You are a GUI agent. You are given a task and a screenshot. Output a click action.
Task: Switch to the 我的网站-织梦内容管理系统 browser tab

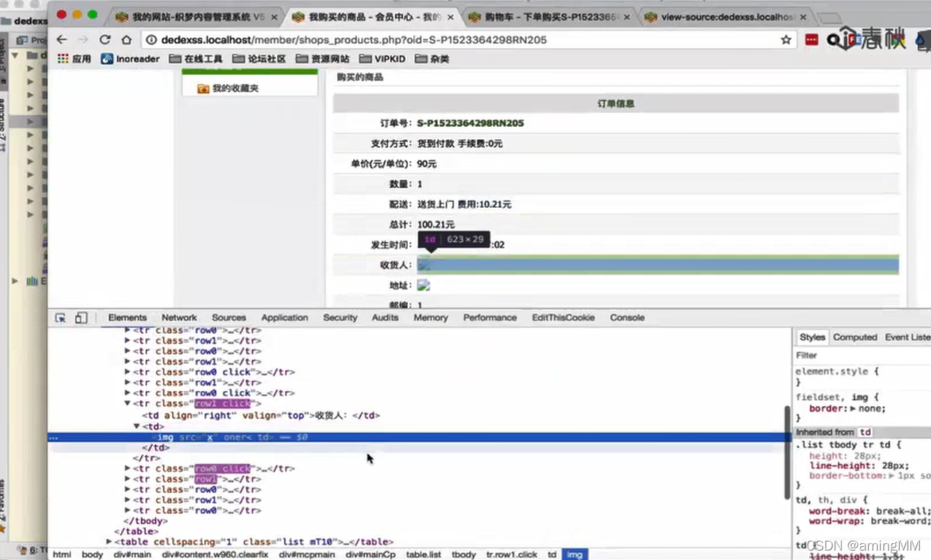(197, 16)
